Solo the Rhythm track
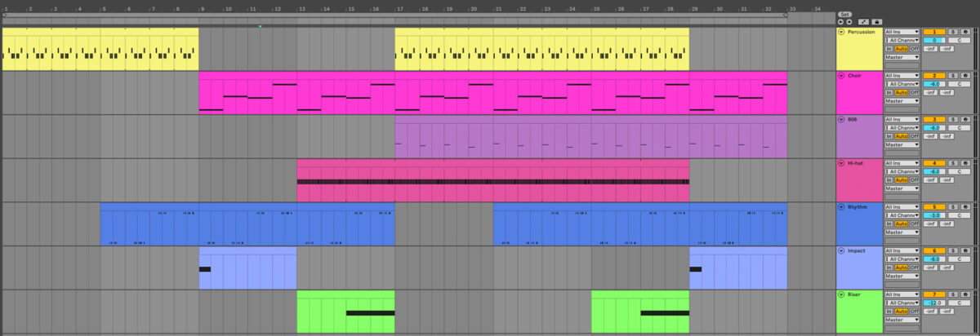The width and height of the screenshot is (980, 336). pos(952,207)
